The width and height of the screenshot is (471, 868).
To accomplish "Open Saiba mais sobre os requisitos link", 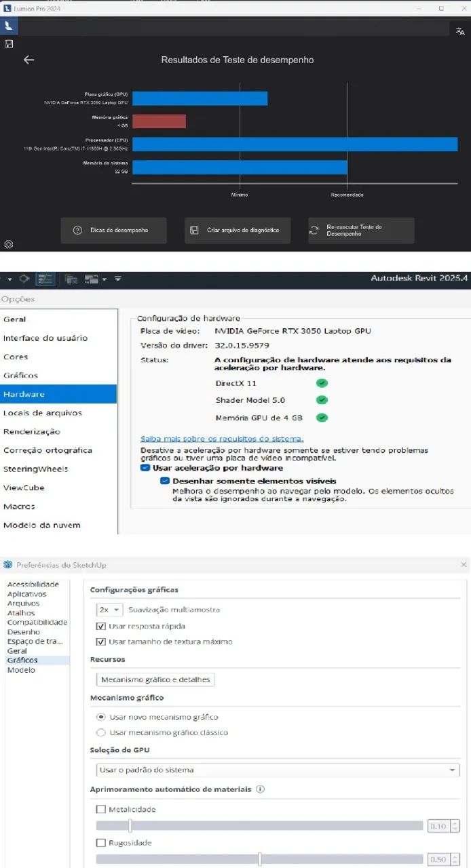I will coord(222,439).
